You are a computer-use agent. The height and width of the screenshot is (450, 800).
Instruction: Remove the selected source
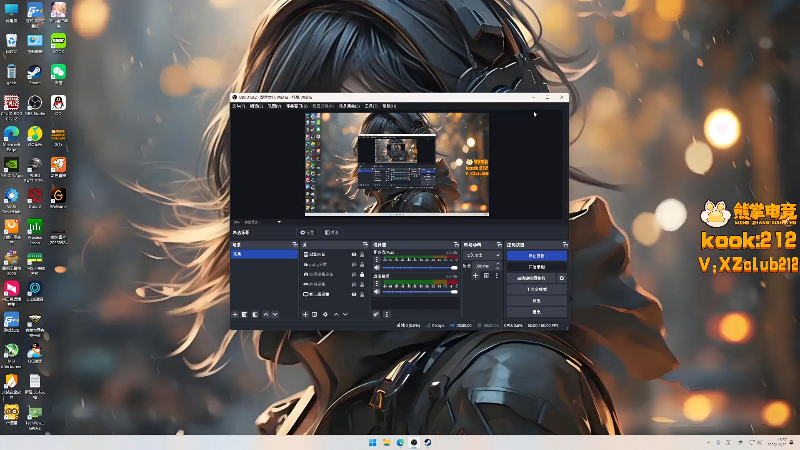(x=314, y=315)
